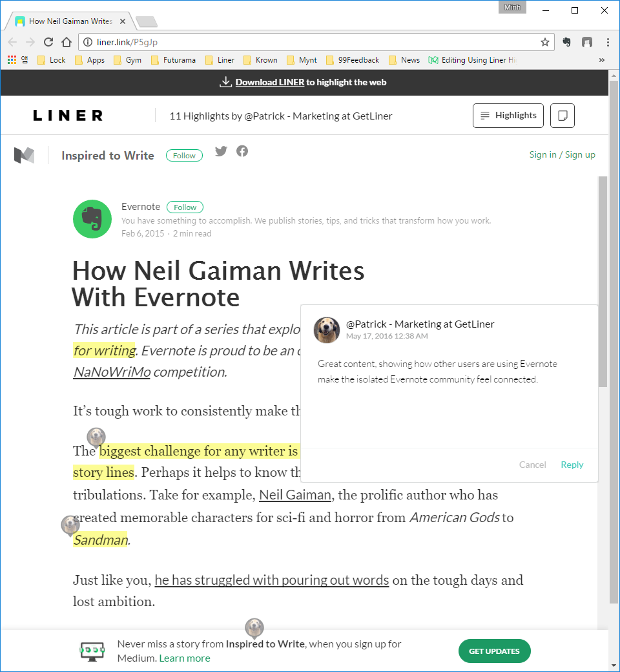Go back with the browser back arrow

12,42
